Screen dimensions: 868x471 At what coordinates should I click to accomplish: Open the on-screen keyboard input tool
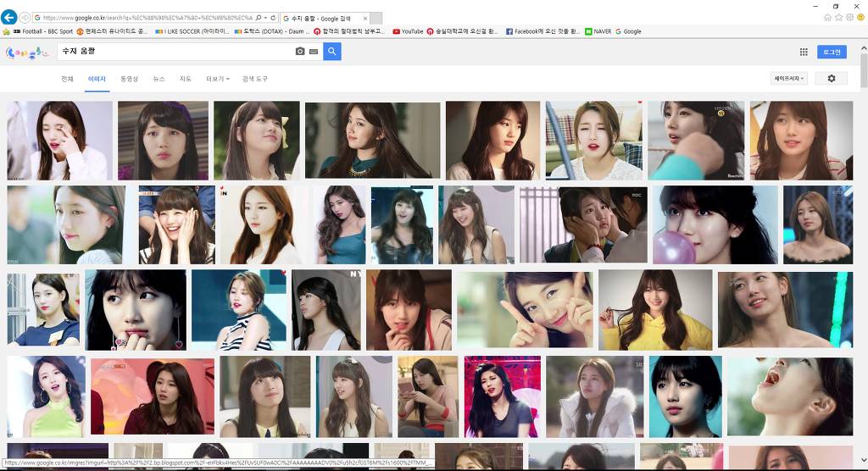pyautogui.click(x=313, y=52)
